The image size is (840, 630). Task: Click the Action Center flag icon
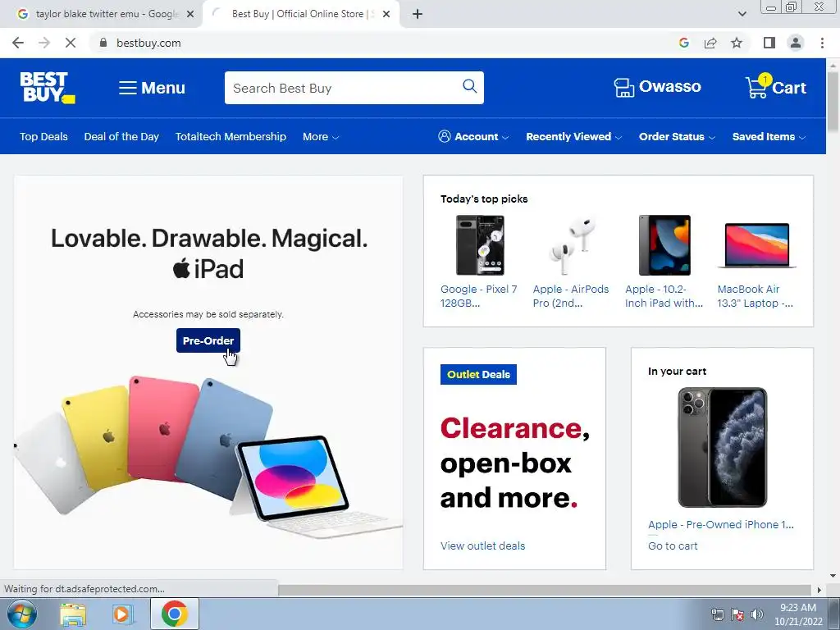click(x=737, y=614)
